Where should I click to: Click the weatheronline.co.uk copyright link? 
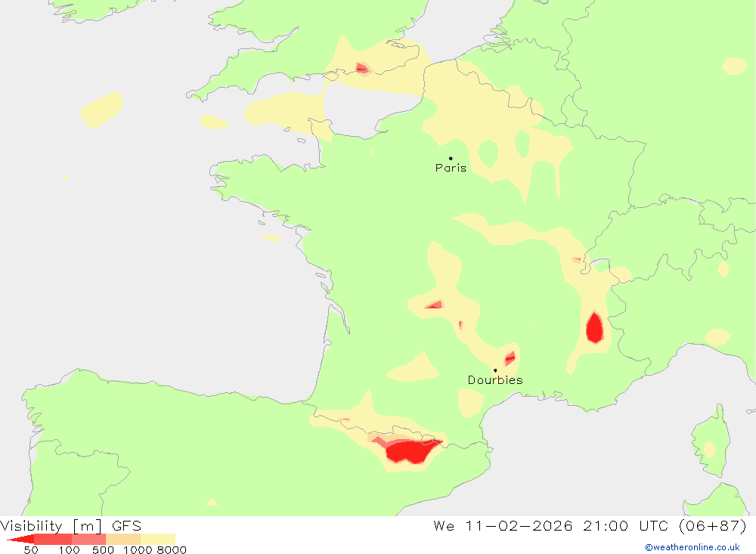(x=692, y=547)
